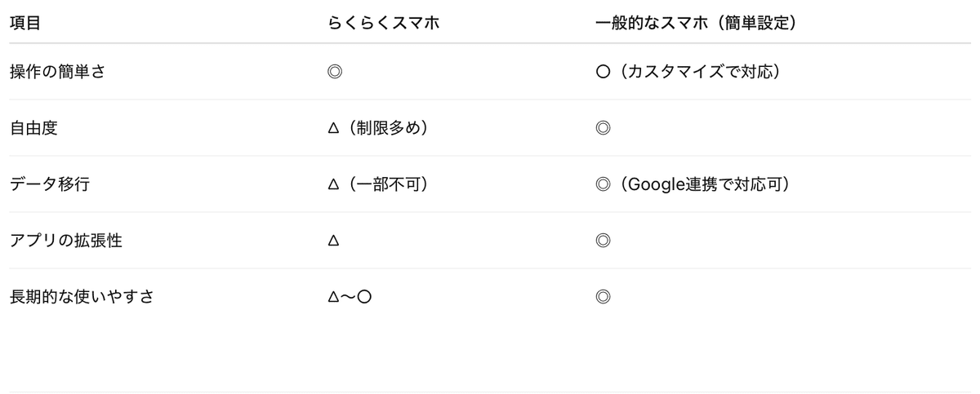The width and height of the screenshot is (980, 394).
Task: Click the （制限多め） note text
Action: click(x=385, y=128)
